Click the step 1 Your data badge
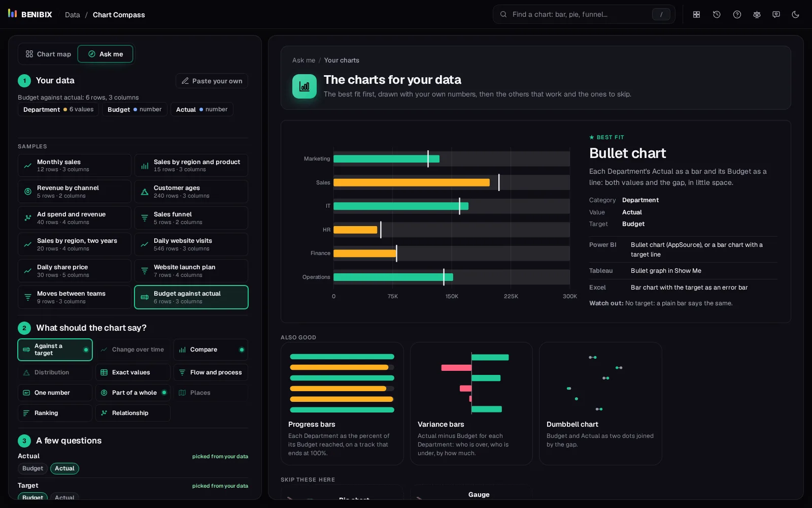The width and height of the screenshot is (812, 508). coord(24,81)
